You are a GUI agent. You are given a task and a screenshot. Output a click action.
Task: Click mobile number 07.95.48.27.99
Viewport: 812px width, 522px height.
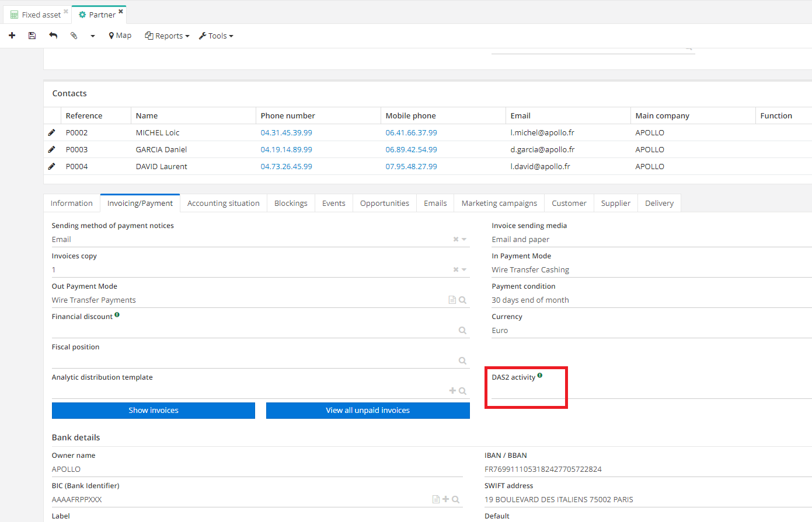pyautogui.click(x=411, y=166)
